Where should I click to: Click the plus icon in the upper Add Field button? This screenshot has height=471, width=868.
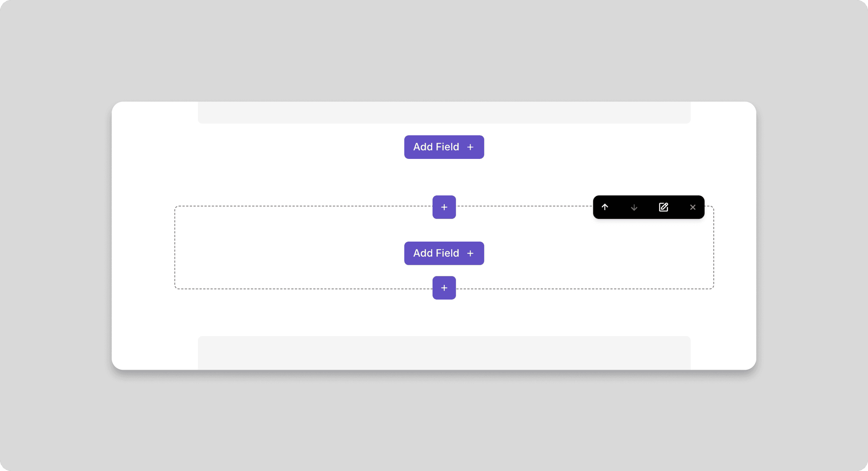coord(471,147)
